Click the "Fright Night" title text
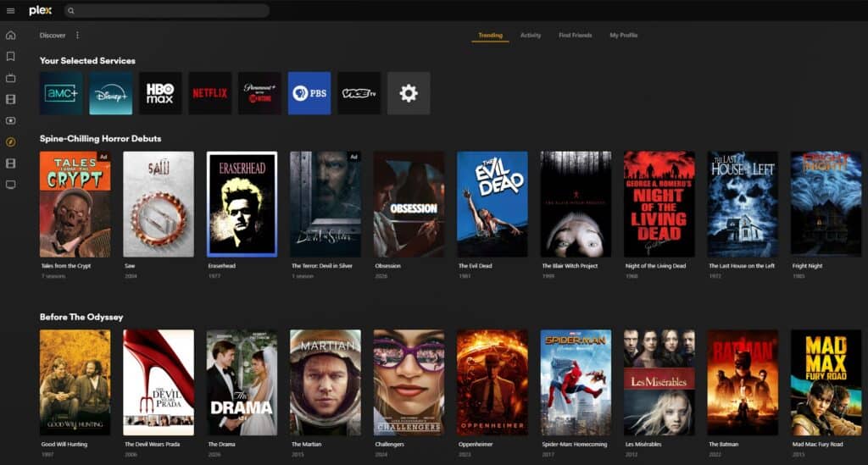This screenshot has width=868, height=465. [x=808, y=266]
